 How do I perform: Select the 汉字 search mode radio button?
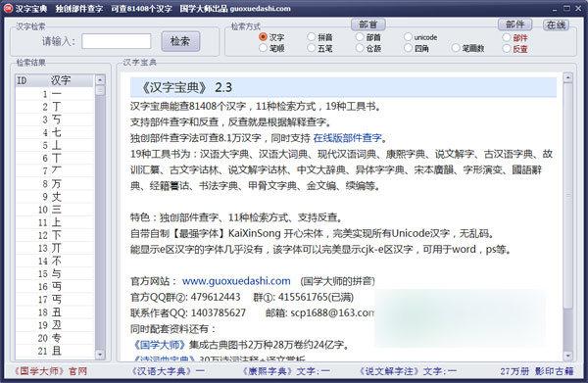pyautogui.click(x=263, y=36)
